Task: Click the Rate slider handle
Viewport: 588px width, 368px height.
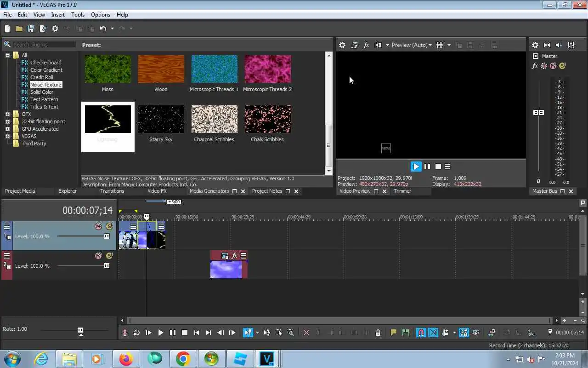Action: point(80,331)
